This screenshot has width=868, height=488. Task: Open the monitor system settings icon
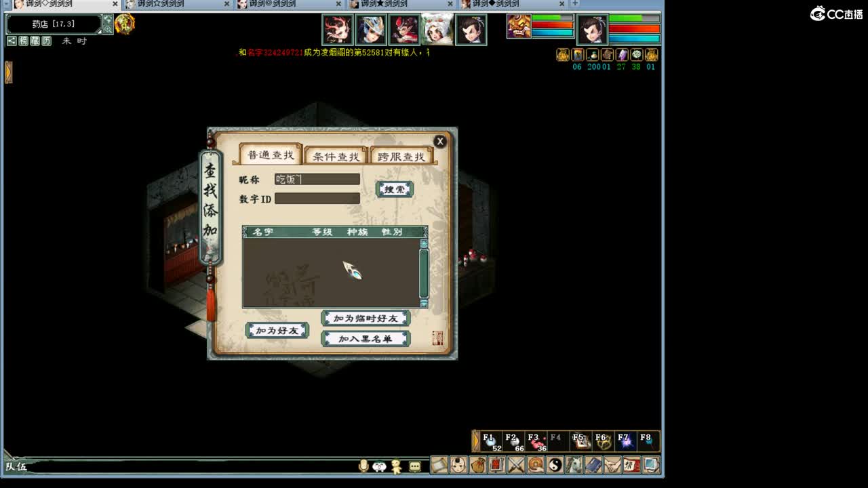point(651,466)
